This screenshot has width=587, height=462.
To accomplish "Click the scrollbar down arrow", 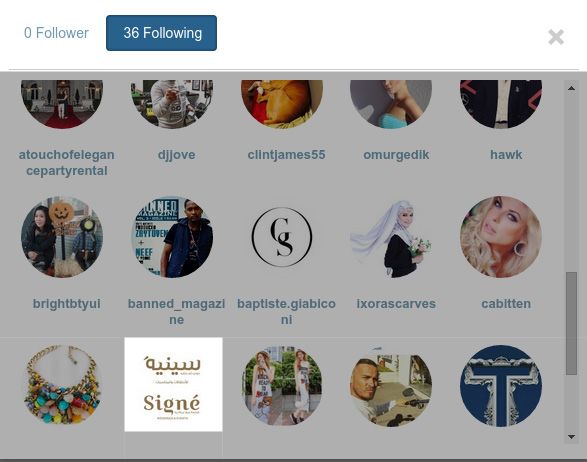I will (571, 437).
